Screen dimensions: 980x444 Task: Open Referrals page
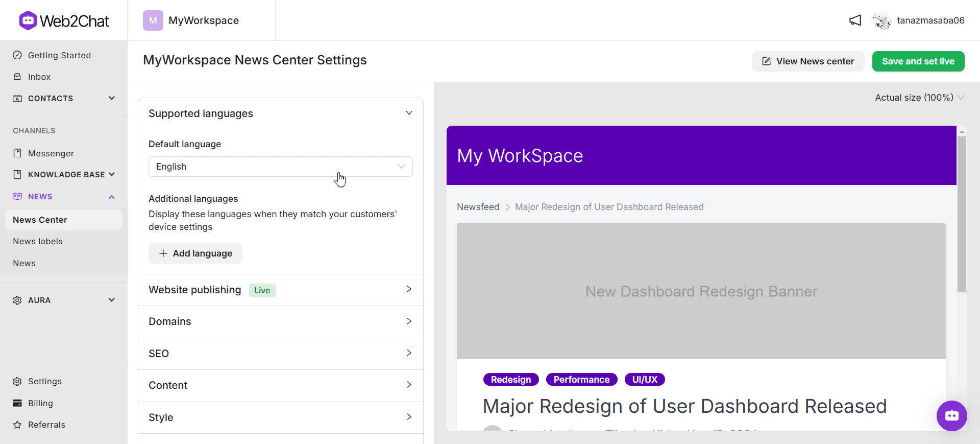point(46,425)
